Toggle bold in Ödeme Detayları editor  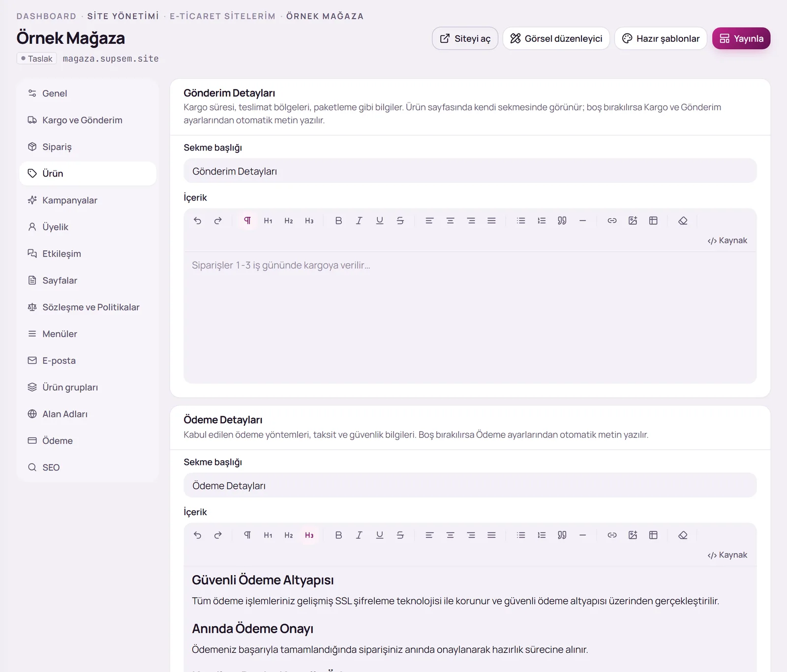pyautogui.click(x=338, y=535)
